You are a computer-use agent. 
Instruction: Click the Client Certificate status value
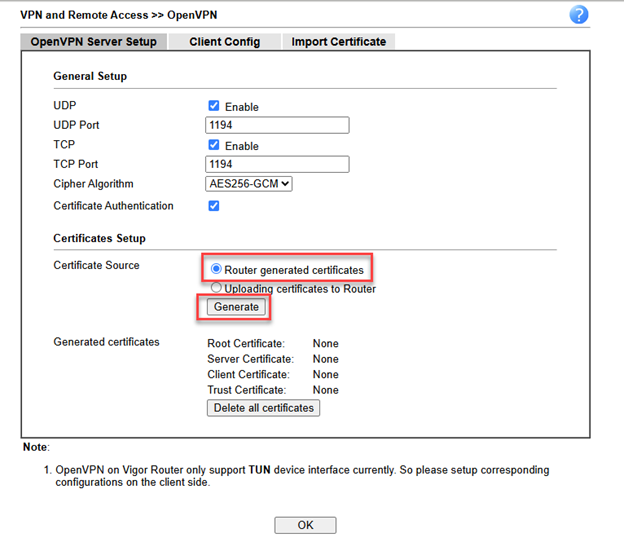tap(325, 375)
